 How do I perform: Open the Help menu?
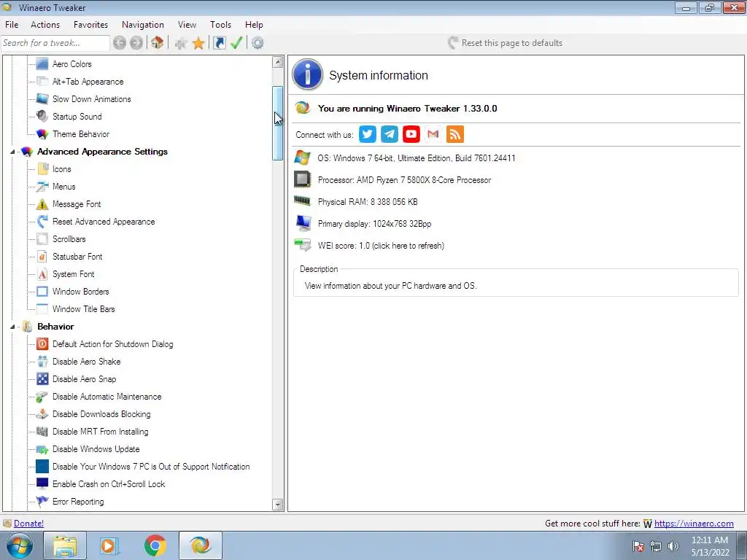pos(254,25)
